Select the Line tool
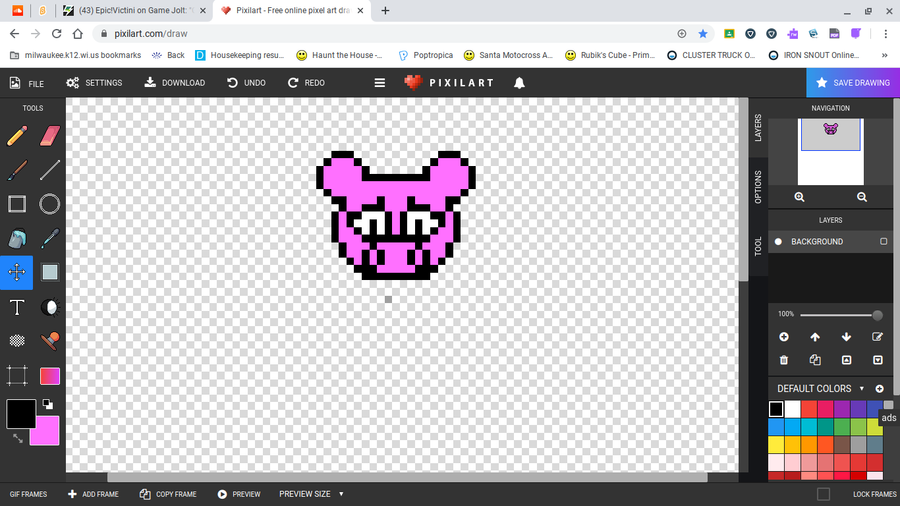The width and height of the screenshot is (900, 506). pos(50,170)
